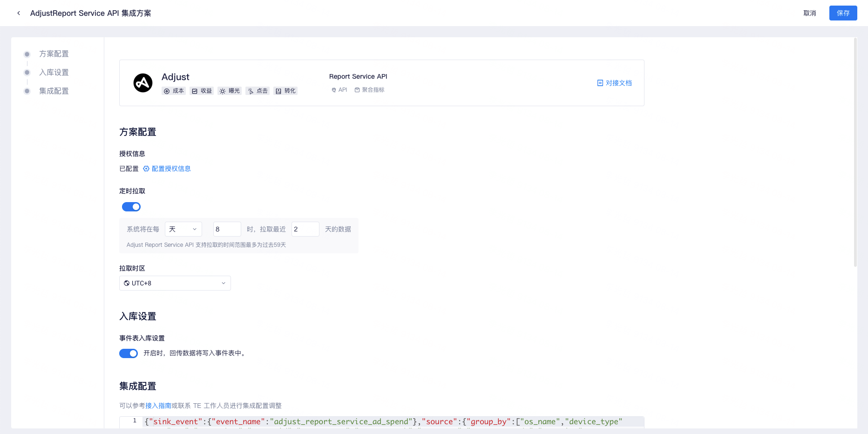Edit the pull hour value showing 8
The height and width of the screenshot is (434, 868).
pyautogui.click(x=227, y=229)
